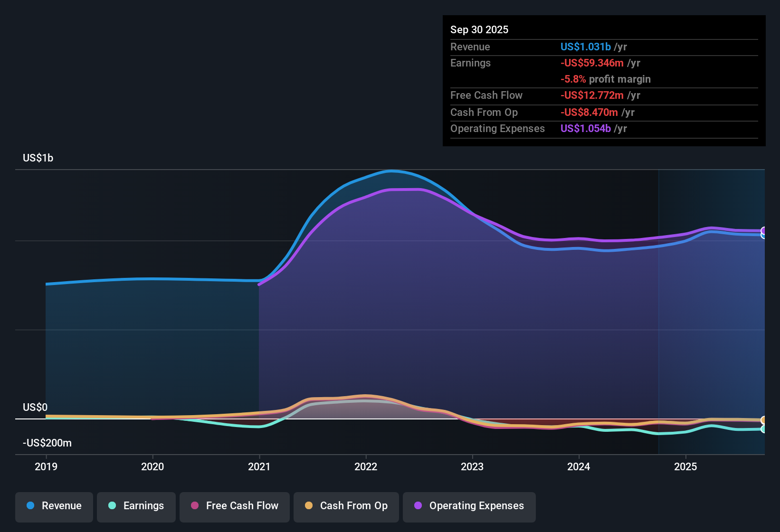Select the 2025 year label on the axis
Viewport: 780px width, 532px height.
(x=686, y=467)
